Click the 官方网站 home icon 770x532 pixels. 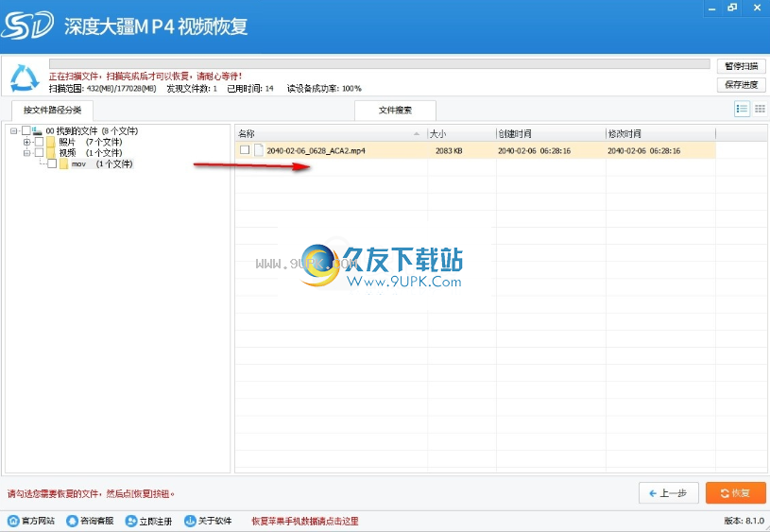(x=14, y=521)
